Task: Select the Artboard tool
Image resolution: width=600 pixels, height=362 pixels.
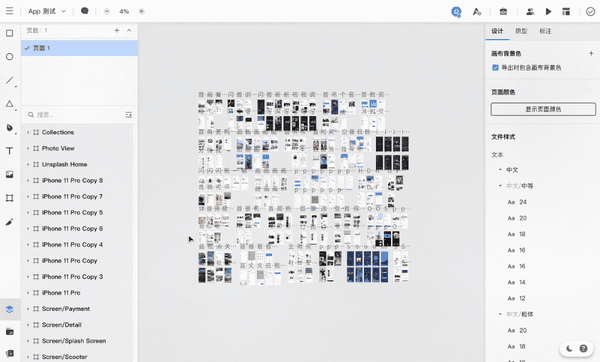Action: (10, 198)
